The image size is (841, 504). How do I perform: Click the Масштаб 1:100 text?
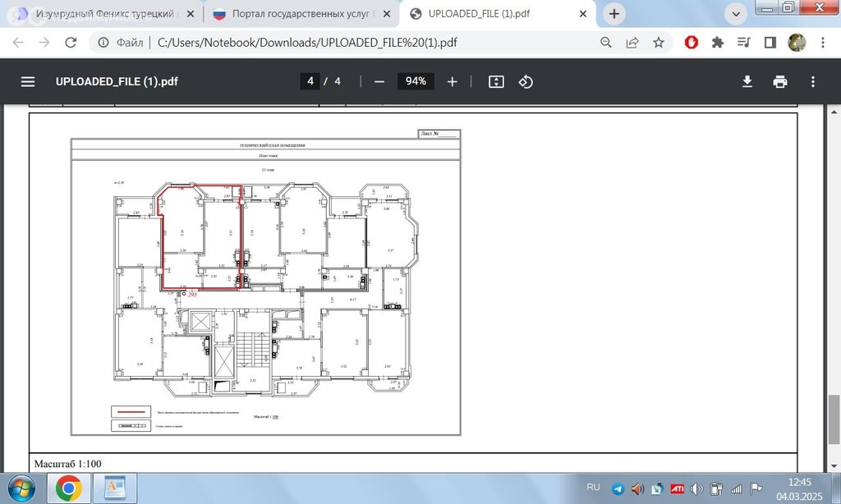(67, 464)
